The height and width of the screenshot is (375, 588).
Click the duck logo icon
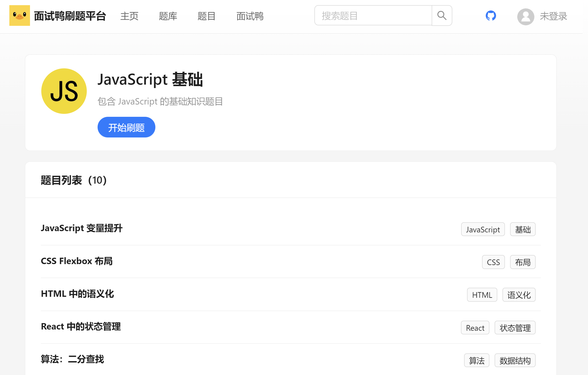pyautogui.click(x=19, y=15)
